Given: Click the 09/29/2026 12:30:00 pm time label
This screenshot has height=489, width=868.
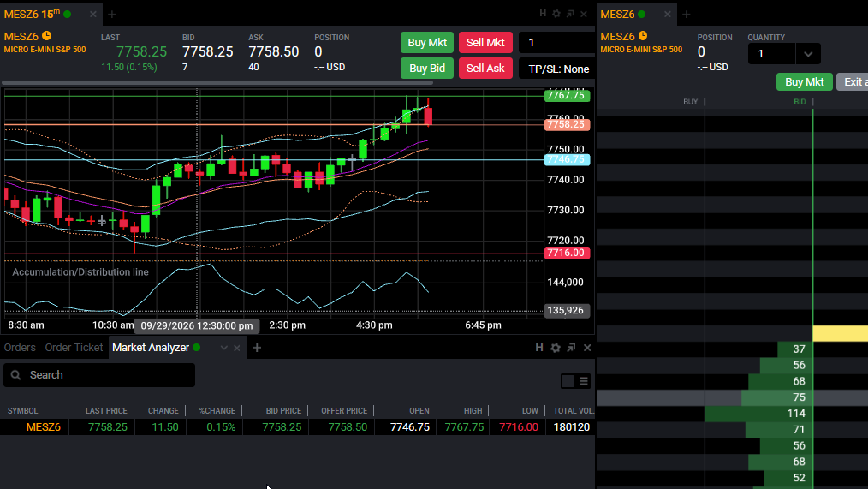Looking at the screenshot, I should pos(197,325).
